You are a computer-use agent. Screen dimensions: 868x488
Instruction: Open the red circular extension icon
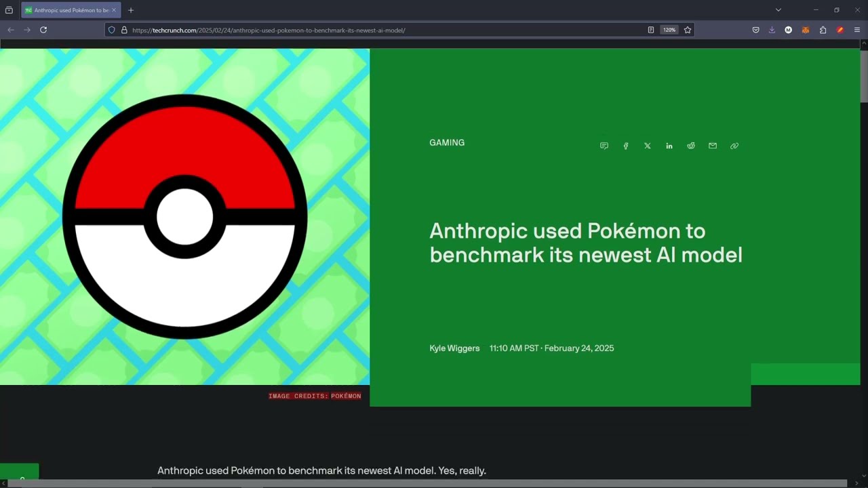click(x=840, y=30)
